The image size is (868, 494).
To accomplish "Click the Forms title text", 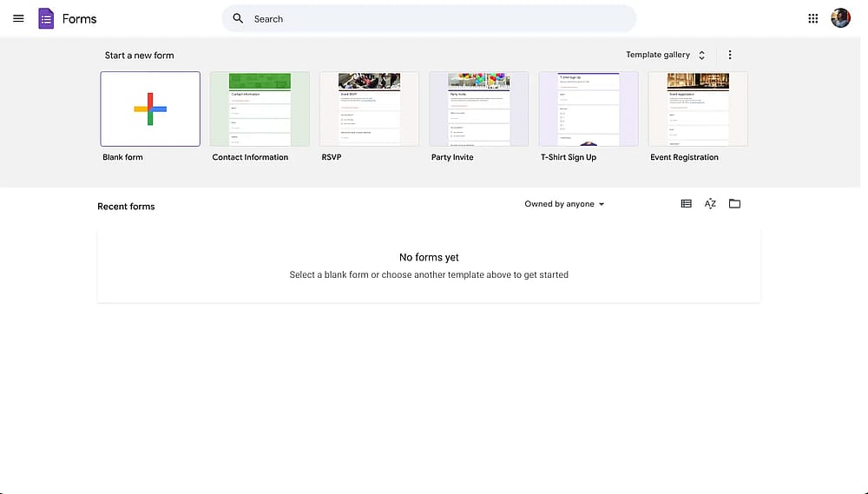I will point(79,19).
